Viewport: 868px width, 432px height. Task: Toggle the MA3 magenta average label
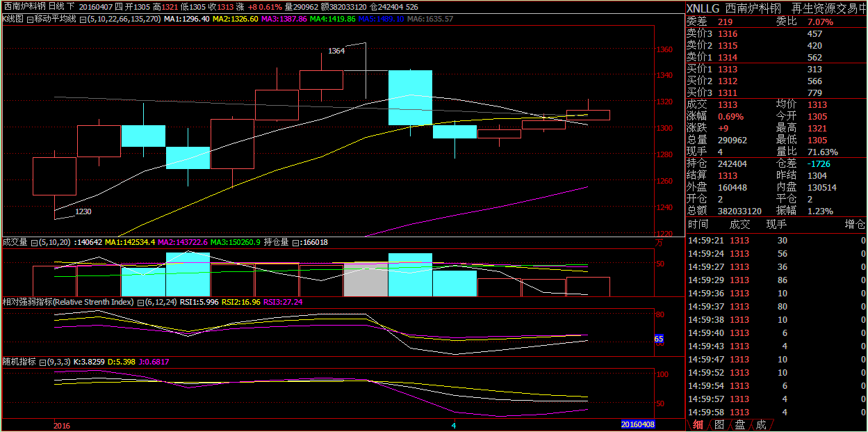pyautogui.click(x=284, y=19)
